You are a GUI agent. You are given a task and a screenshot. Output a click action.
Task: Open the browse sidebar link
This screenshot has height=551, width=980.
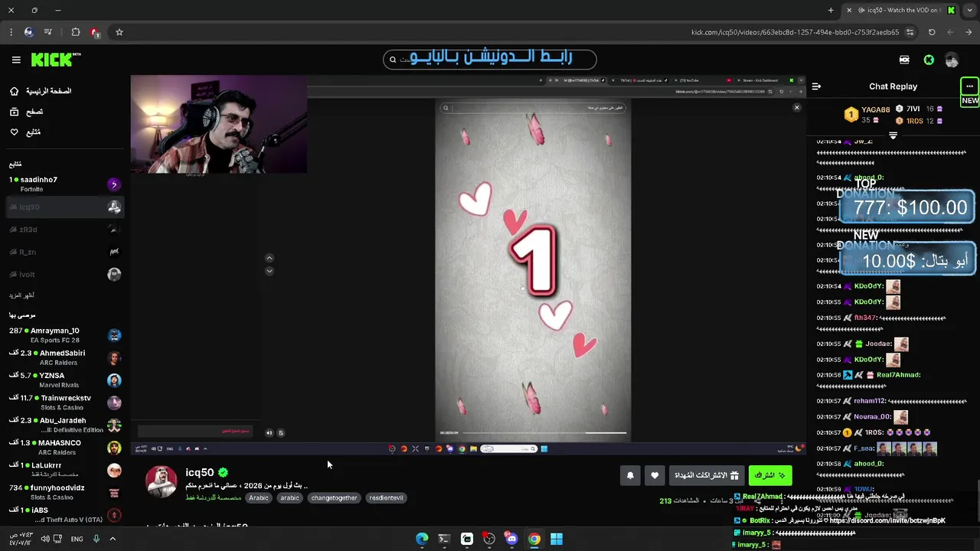click(x=26, y=112)
